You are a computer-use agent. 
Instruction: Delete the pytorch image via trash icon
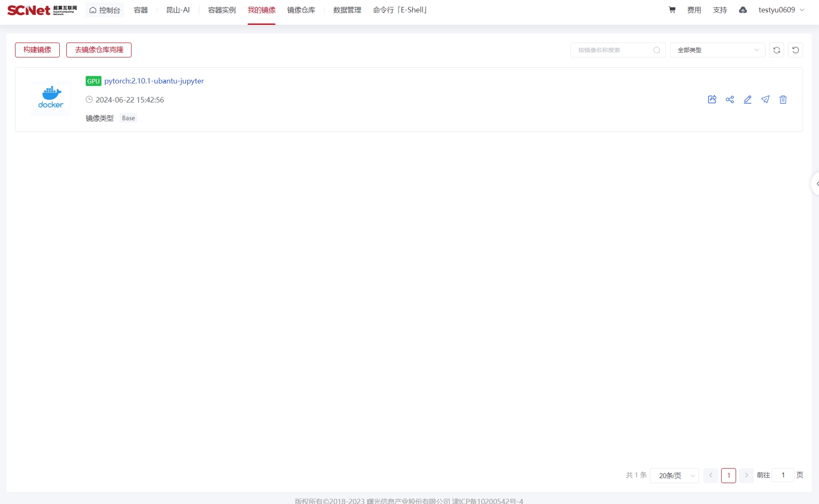point(783,100)
